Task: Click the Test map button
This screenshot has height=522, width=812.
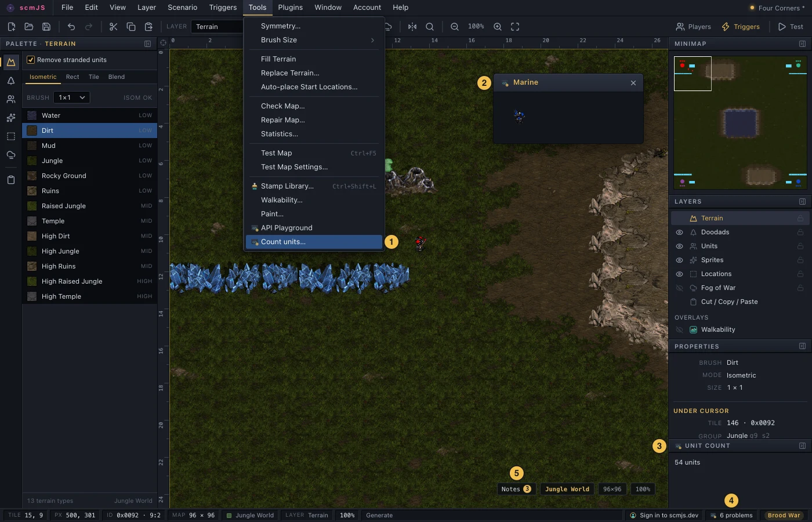Action: 791,27
